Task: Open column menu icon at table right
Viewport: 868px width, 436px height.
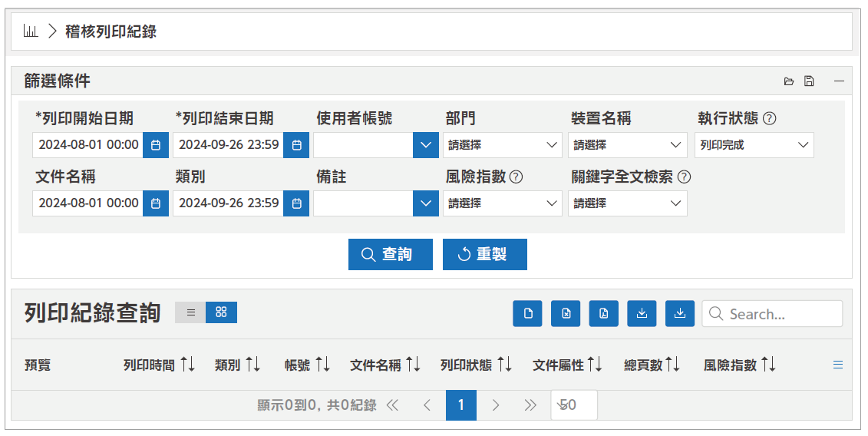Action: (x=838, y=365)
